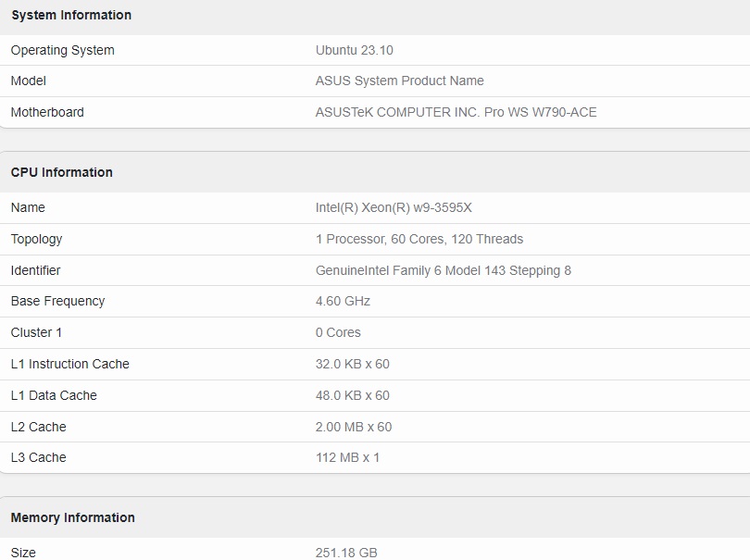Select the Intel Xeon w9-3595X name value
Image resolution: width=750 pixels, height=560 pixels.
(x=394, y=207)
